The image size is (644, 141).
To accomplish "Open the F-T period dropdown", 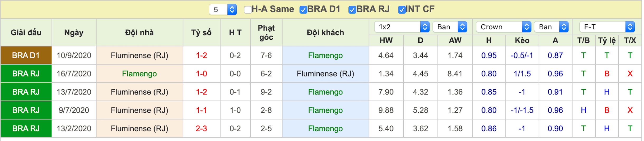I will (x=607, y=27).
